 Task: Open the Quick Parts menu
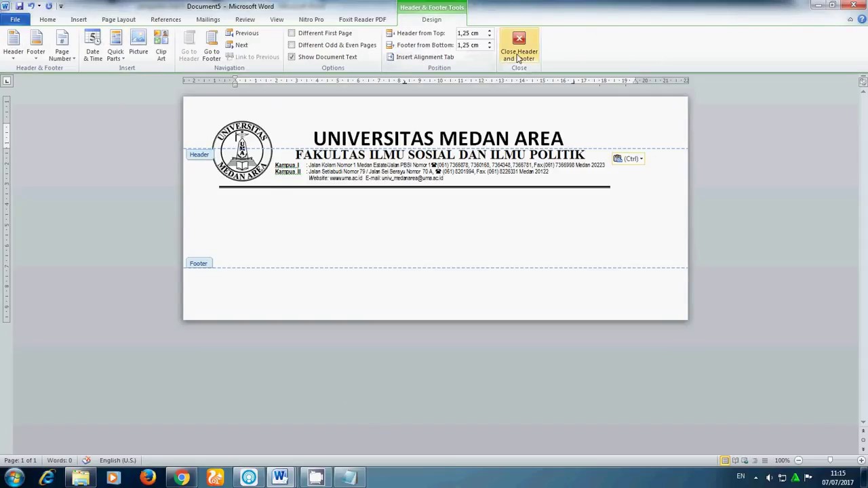[x=115, y=45]
